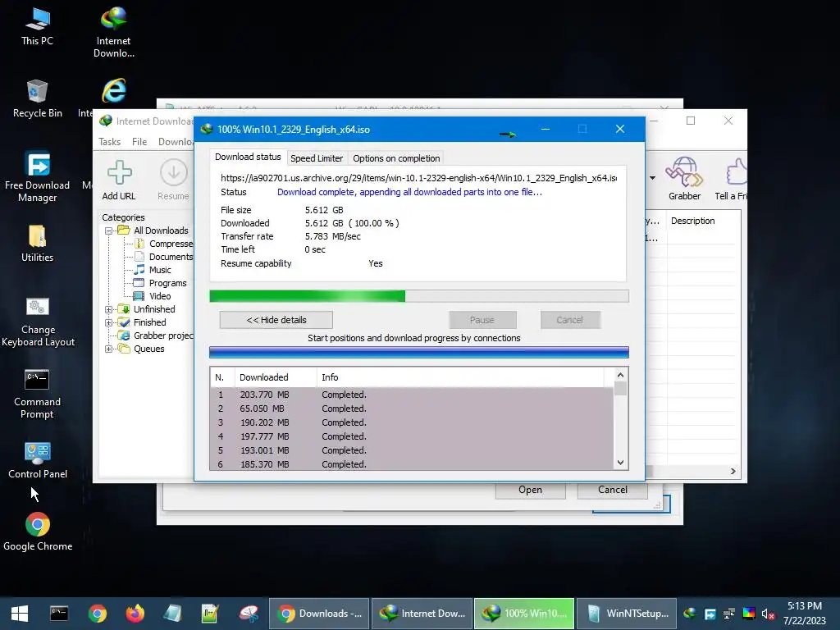The height and width of the screenshot is (630, 840).
Task: Open the Start menu
Action: click(20, 614)
